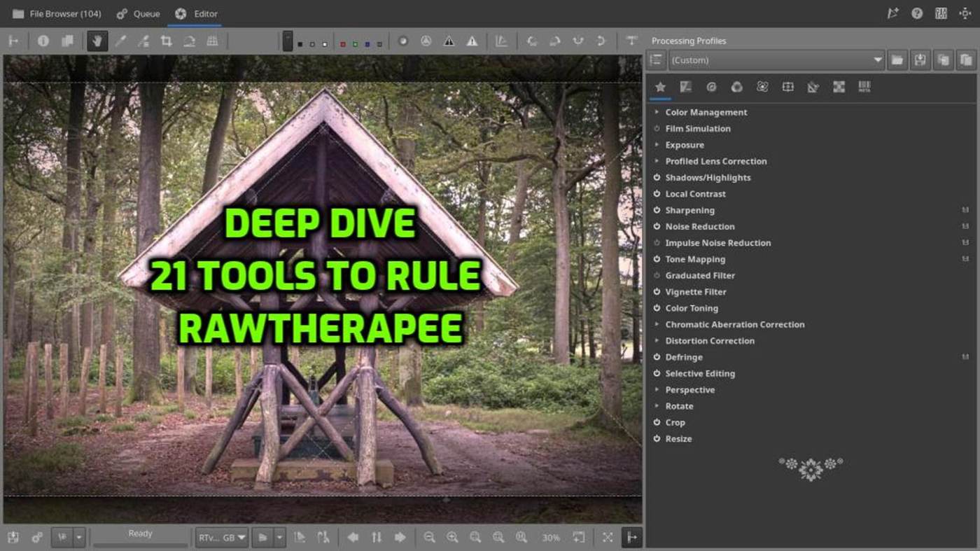Open the Selective Editing panel
Viewport: 980px width, 551px height.
tap(700, 374)
